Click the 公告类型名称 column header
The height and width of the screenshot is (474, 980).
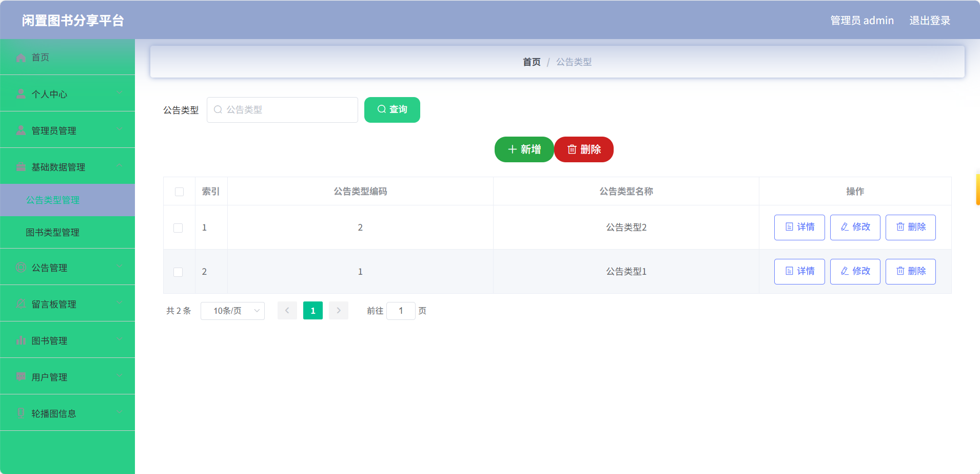[x=626, y=192]
